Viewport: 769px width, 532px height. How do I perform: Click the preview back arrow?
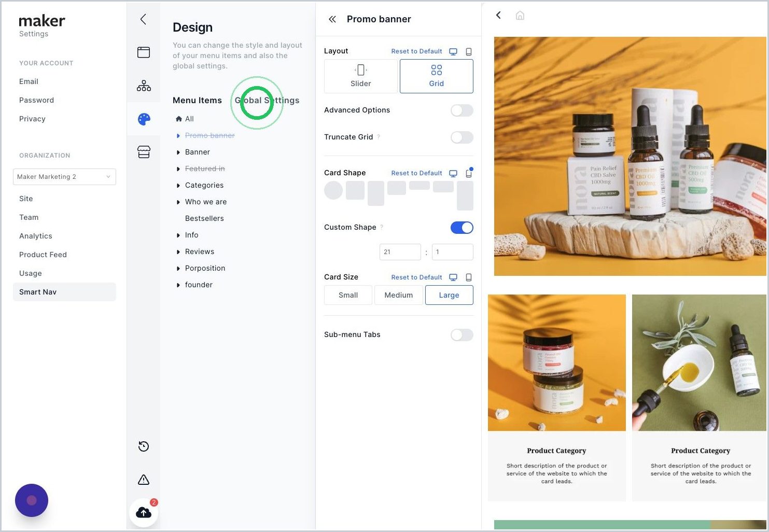498,15
